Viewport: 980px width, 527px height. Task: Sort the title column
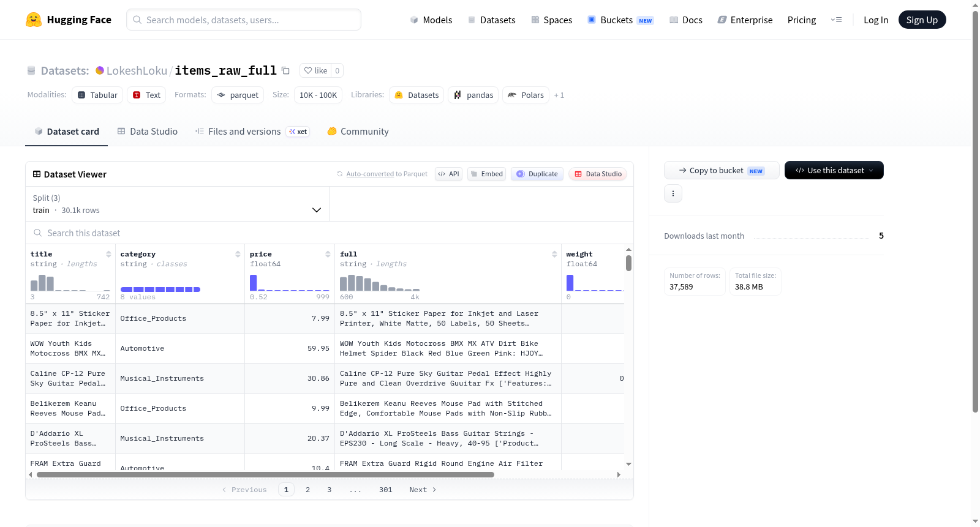(x=108, y=254)
